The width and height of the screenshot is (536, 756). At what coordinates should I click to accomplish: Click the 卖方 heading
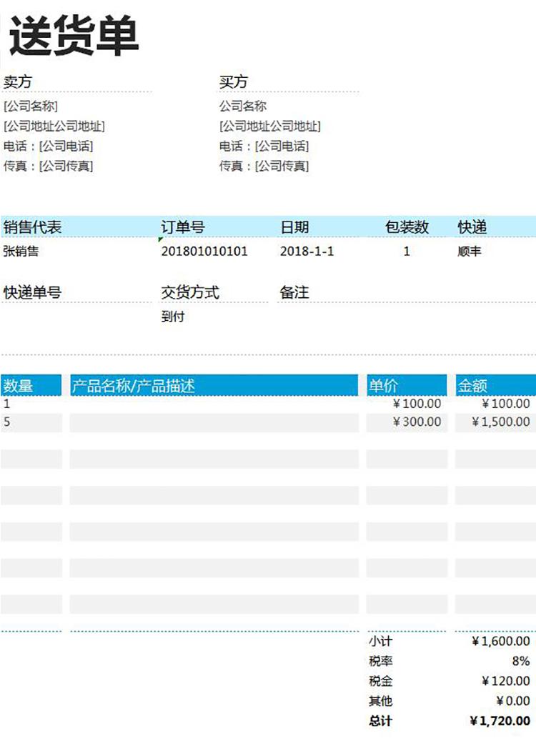(18, 81)
